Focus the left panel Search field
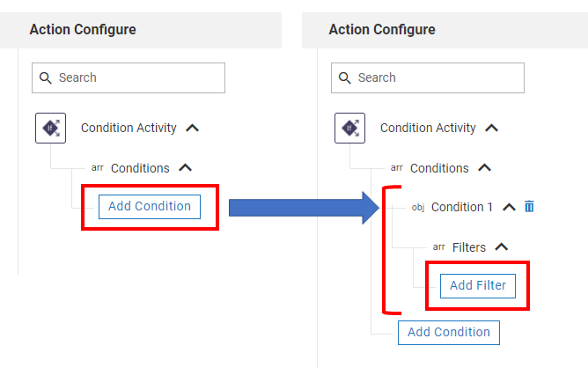The width and height of the screenshot is (588, 368). pos(136,77)
